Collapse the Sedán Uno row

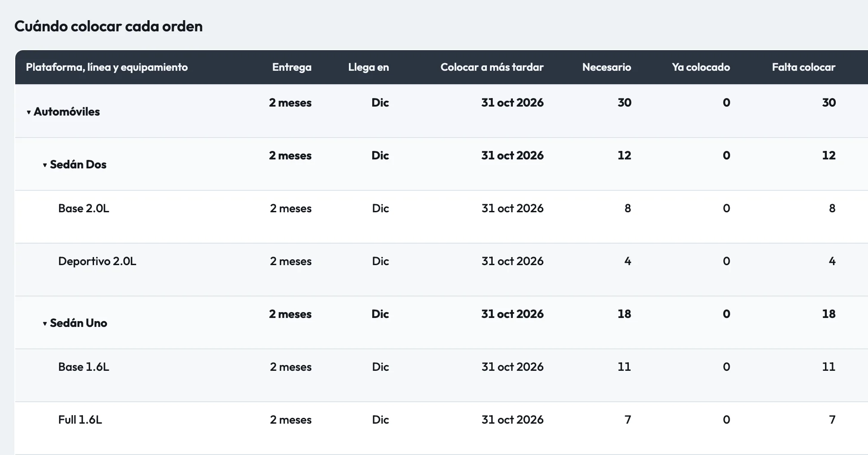coord(45,323)
